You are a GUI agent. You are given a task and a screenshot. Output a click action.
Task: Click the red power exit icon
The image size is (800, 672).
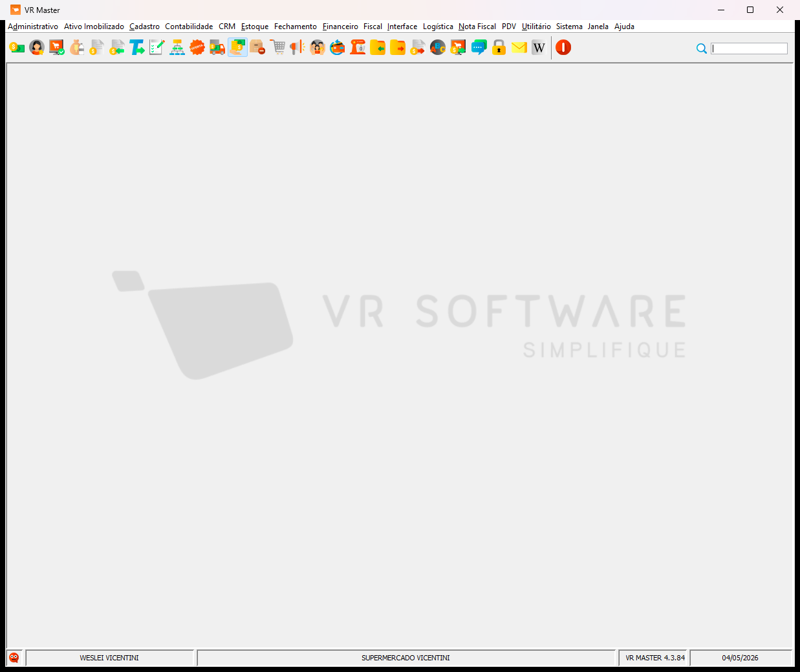click(563, 47)
